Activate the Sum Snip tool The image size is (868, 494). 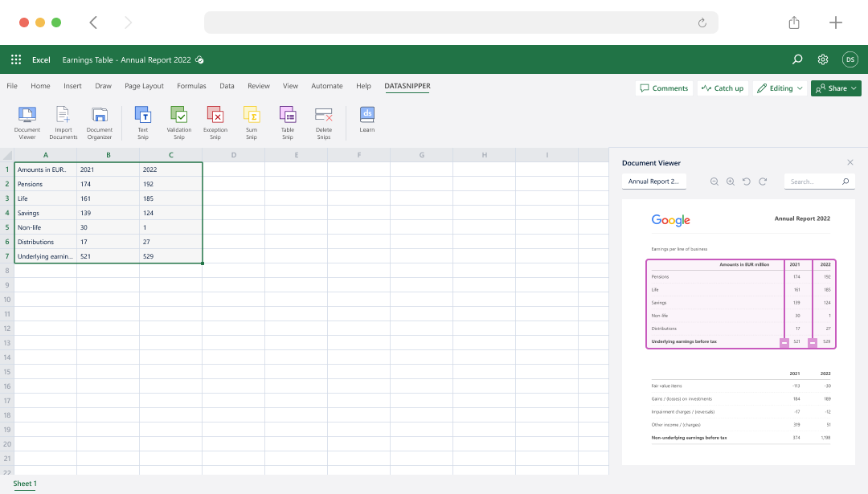pyautogui.click(x=252, y=122)
